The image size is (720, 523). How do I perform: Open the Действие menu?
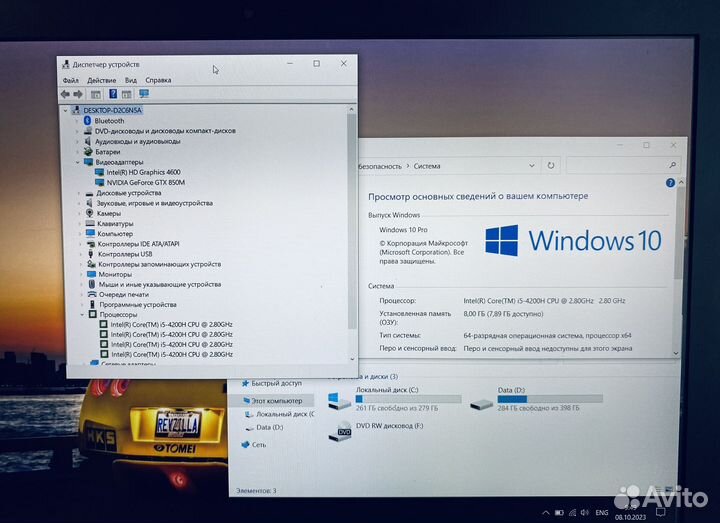pyautogui.click(x=101, y=80)
